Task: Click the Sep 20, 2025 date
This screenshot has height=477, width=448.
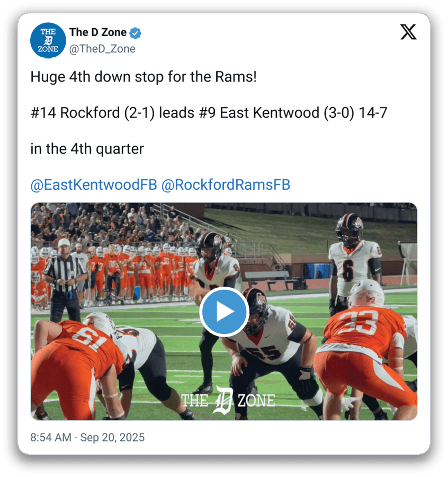Action: [x=112, y=437]
